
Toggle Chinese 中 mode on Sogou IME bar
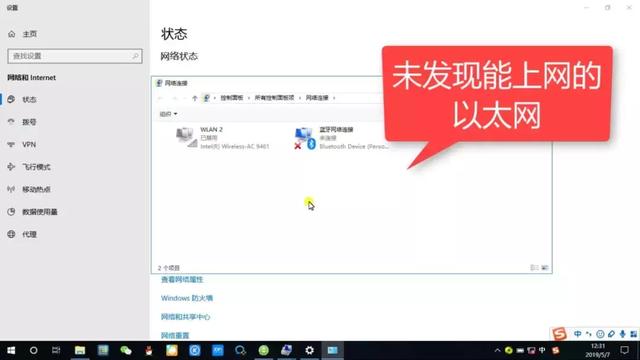click(578, 334)
